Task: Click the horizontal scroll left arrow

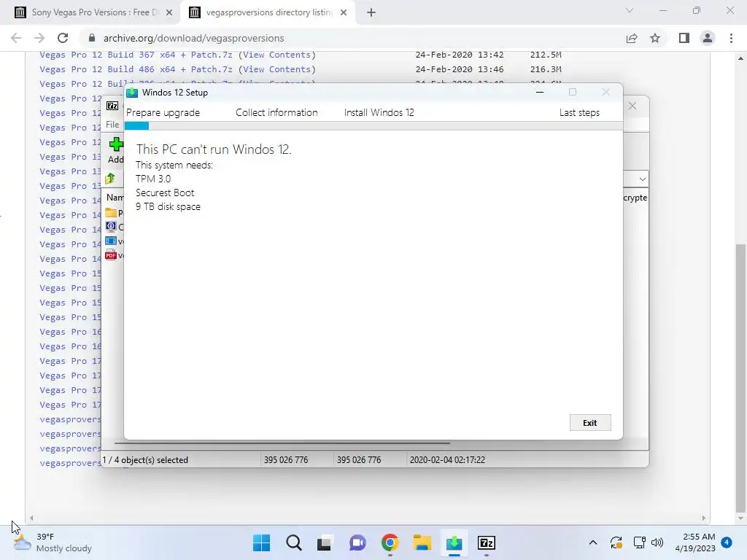Action: [31, 518]
